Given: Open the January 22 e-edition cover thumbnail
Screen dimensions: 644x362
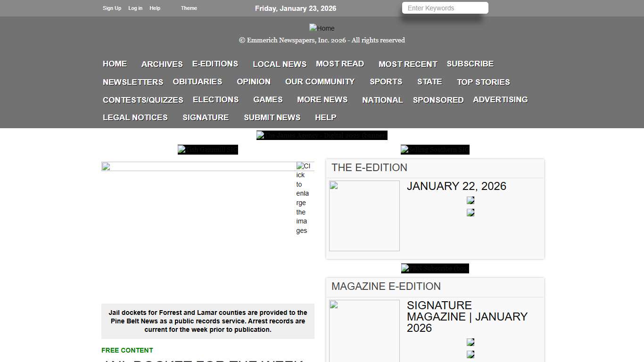Looking at the screenshot, I should click(x=364, y=215).
